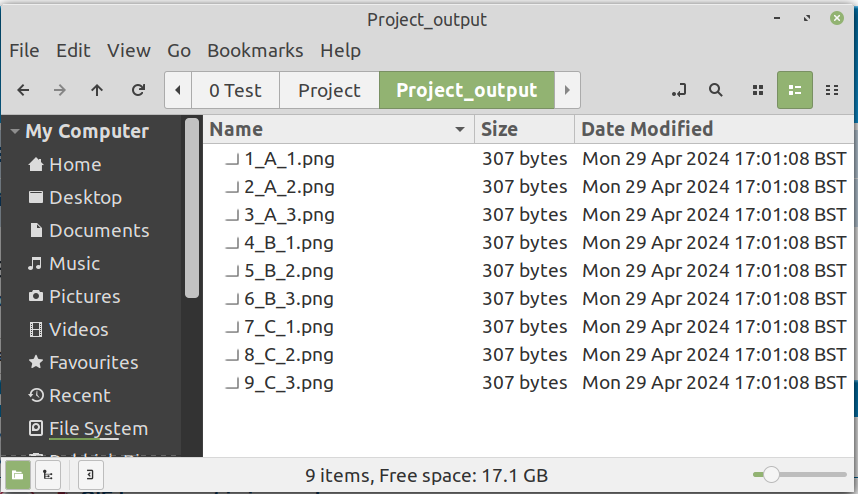Collapse the My Computer section
Viewport: 858px width, 494px height.
[x=15, y=132]
